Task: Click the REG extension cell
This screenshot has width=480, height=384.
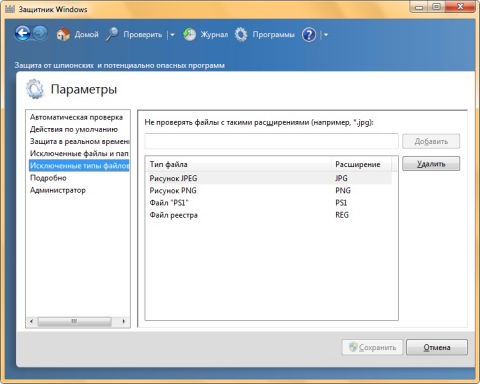Action: [342, 215]
